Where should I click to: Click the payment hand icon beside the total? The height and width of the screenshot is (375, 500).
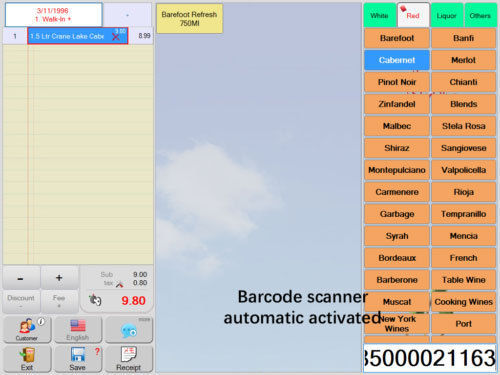click(95, 300)
